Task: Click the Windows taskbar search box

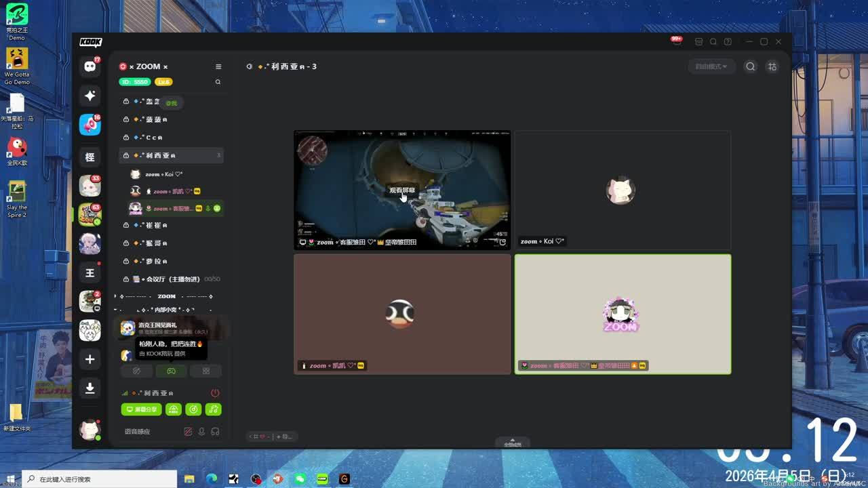Action: point(102,479)
